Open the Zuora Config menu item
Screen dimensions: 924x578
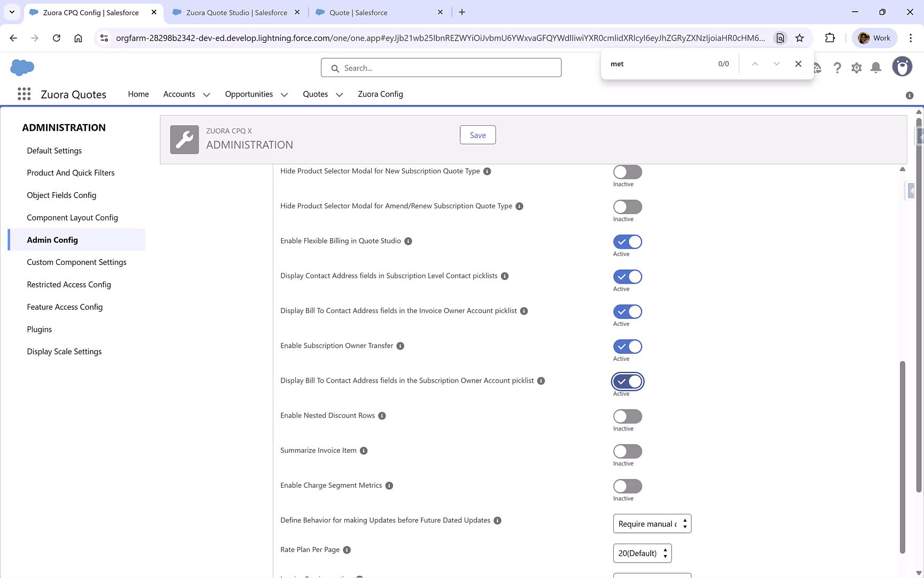[380, 94]
